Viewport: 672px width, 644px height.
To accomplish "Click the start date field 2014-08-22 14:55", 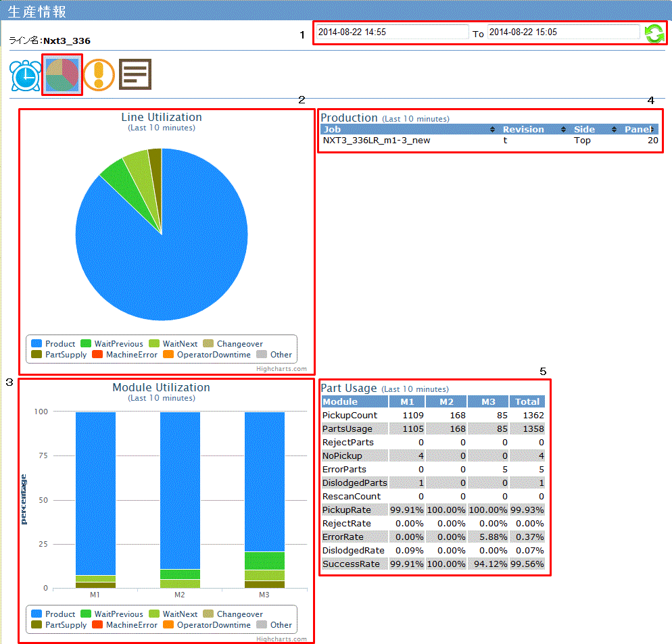I will click(x=392, y=32).
